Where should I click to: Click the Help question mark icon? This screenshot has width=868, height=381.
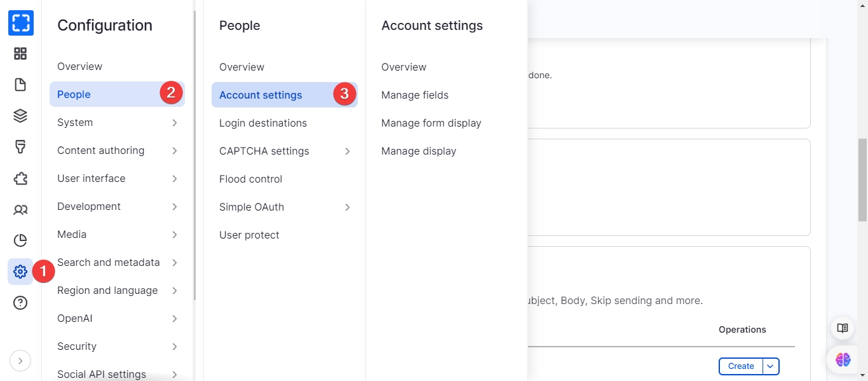pos(20,303)
